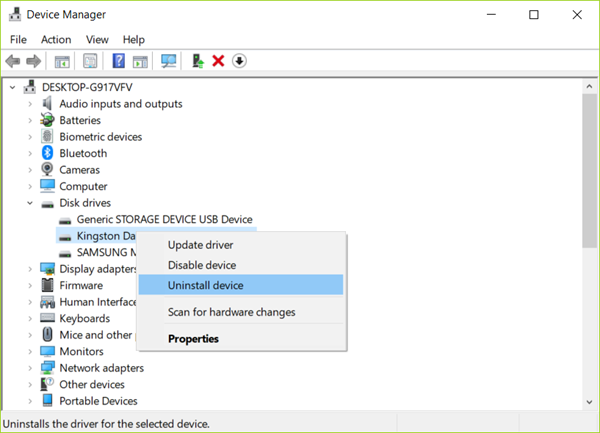This screenshot has width=600, height=433.
Task: Click Scan for hardware changes monitor icon
Action: coord(169,61)
